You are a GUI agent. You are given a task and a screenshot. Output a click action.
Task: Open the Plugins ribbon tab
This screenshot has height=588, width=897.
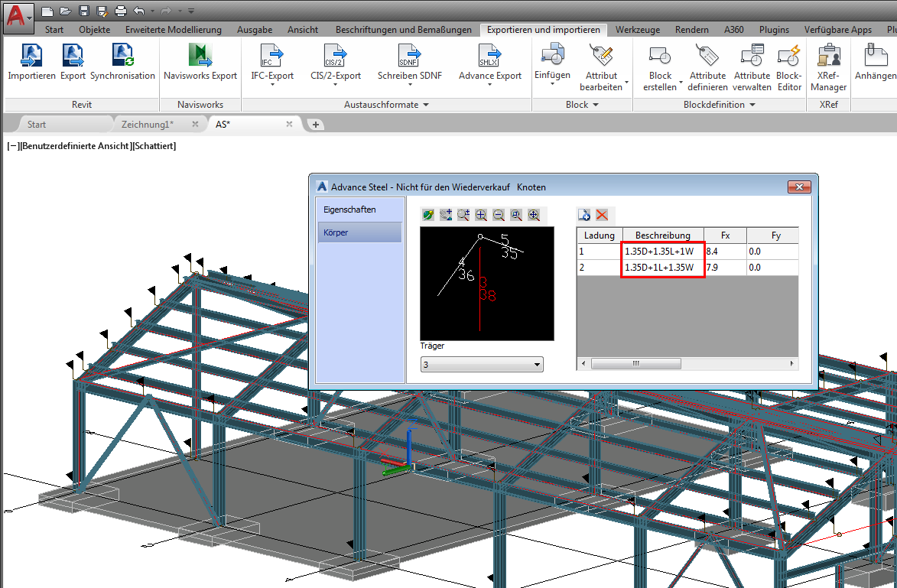coord(774,30)
